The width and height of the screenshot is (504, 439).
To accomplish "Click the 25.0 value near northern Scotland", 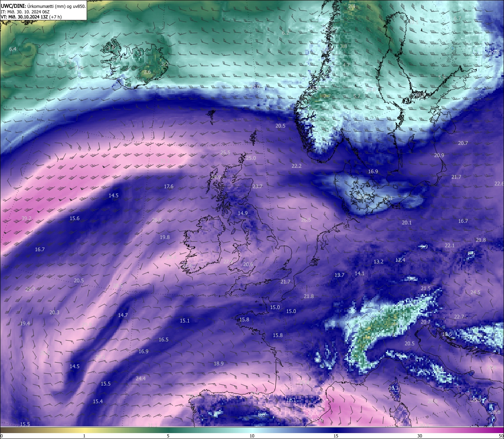I will [x=251, y=158].
